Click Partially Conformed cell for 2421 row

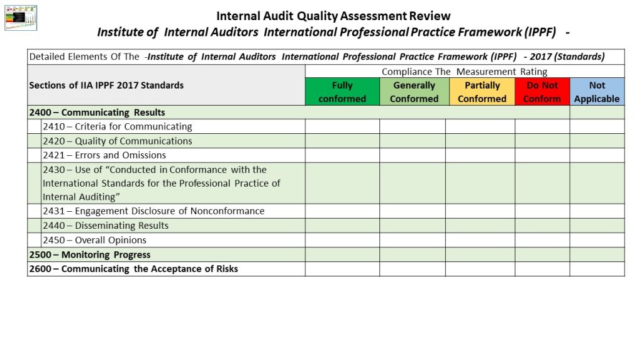(x=480, y=155)
